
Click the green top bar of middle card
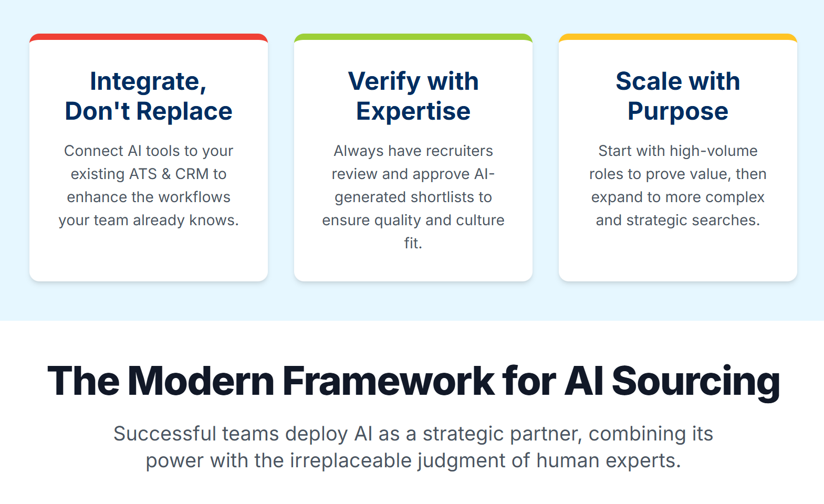413,37
